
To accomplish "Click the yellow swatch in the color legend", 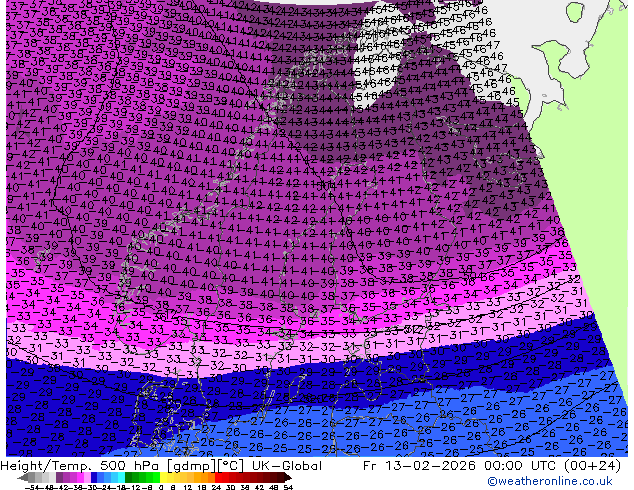I will pos(163,477).
